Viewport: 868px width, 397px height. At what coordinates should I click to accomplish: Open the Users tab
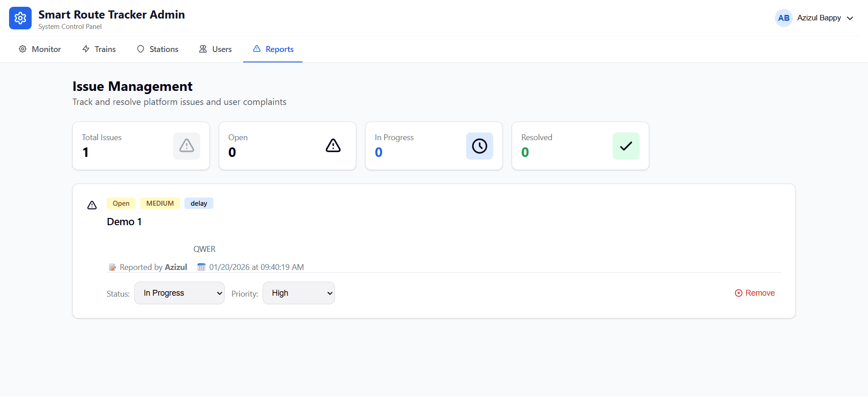216,49
